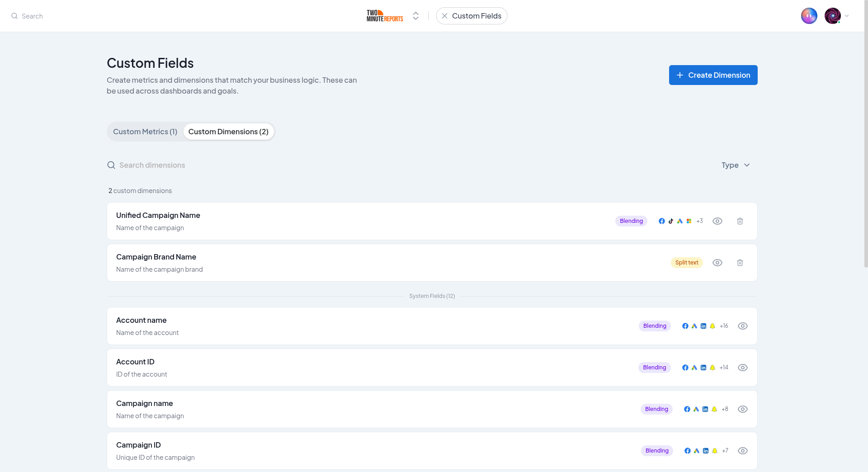Click Snapchat icon in Account ID row
The image size is (868, 472).
pos(712,368)
